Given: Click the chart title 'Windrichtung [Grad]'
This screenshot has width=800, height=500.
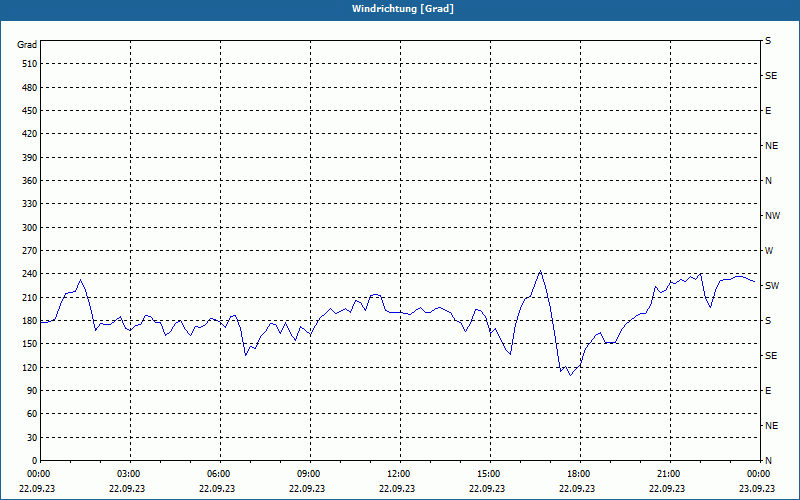Looking at the screenshot, I should tap(403, 9).
